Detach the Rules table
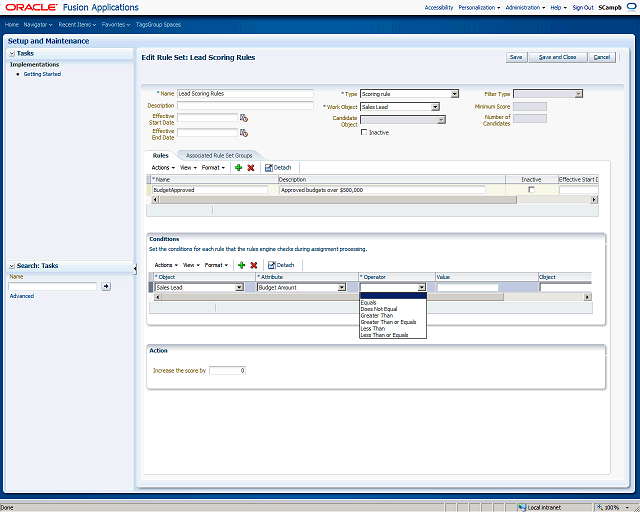 278,167
